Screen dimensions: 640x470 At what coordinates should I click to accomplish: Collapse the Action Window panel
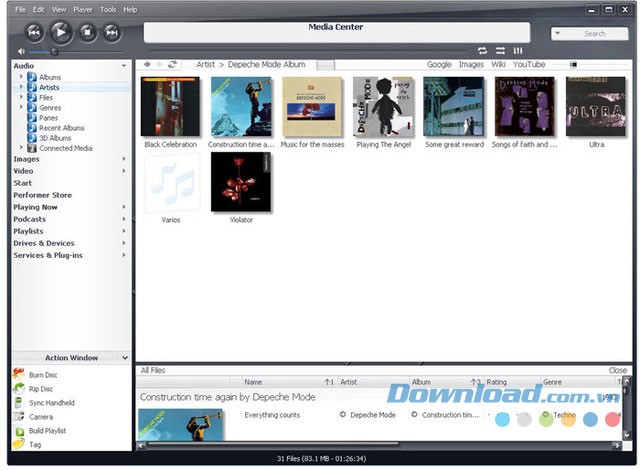point(124,357)
